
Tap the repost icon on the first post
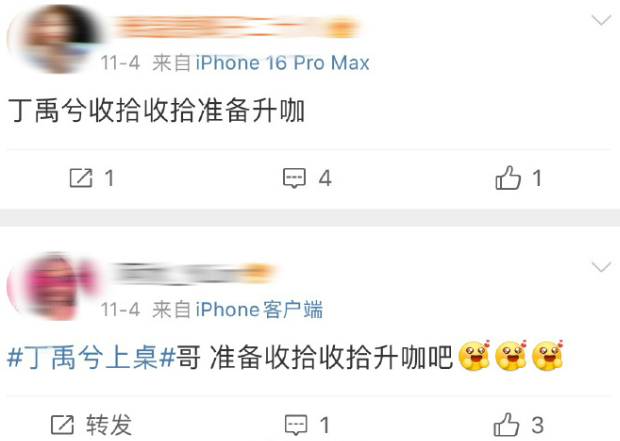[81, 178]
